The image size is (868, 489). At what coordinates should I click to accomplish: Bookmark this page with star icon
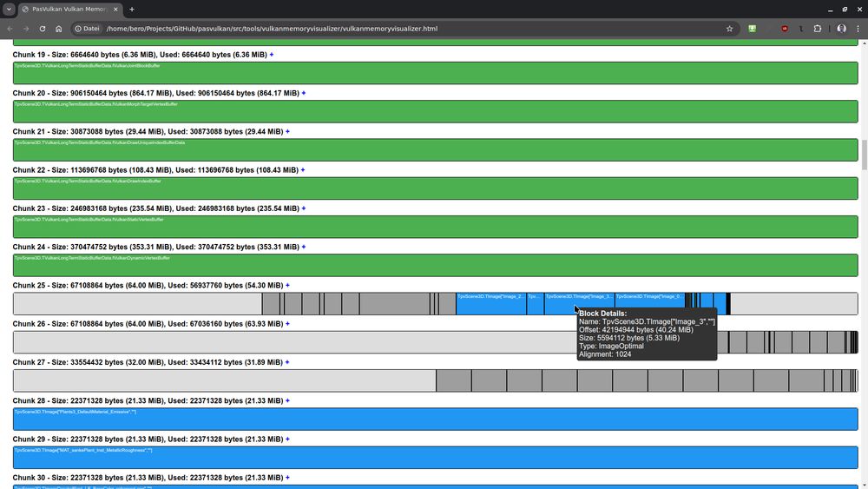730,29
